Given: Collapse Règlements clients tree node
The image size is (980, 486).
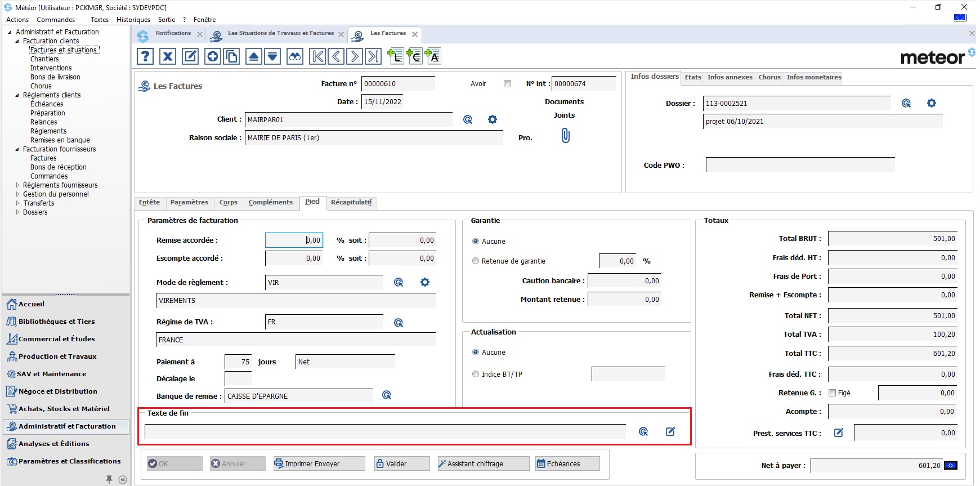Looking at the screenshot, I should tap(17, 95).
